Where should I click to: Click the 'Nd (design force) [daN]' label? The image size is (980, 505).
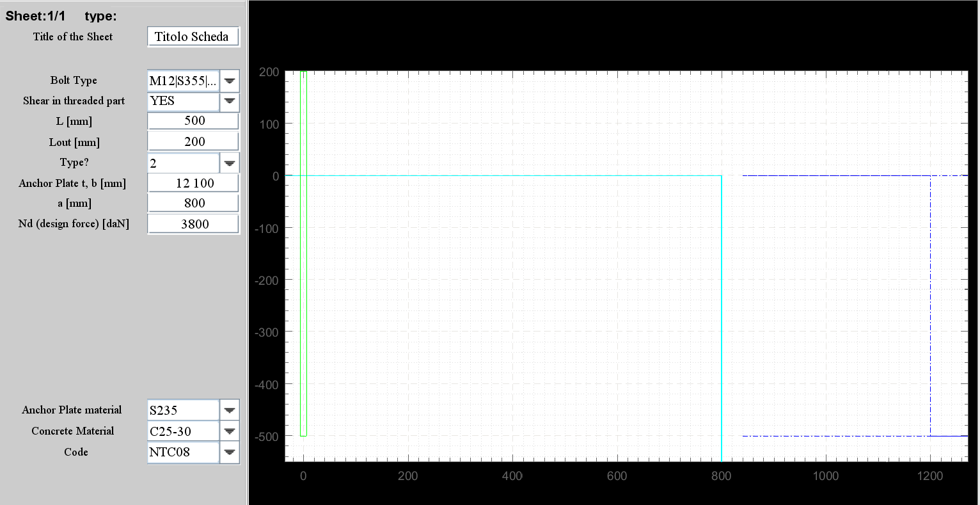point(74,223)
